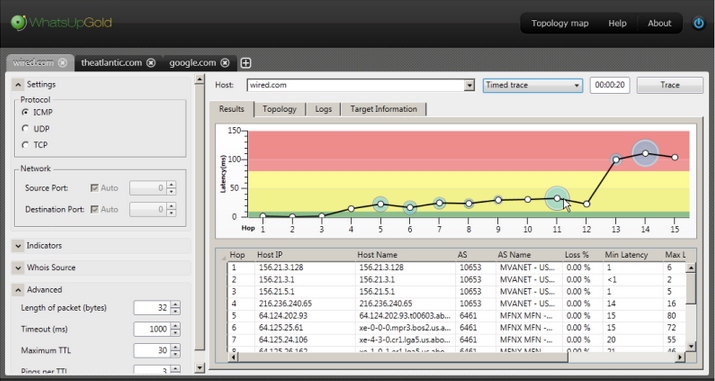Click results table scrollbar down arrow

pyautogui.click(x=691, y=347)
